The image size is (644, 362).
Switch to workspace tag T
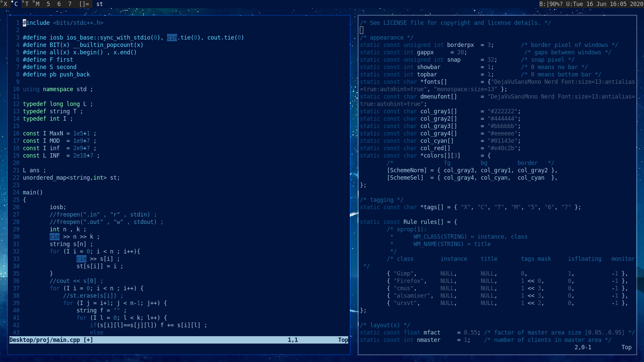coord(26,4)
